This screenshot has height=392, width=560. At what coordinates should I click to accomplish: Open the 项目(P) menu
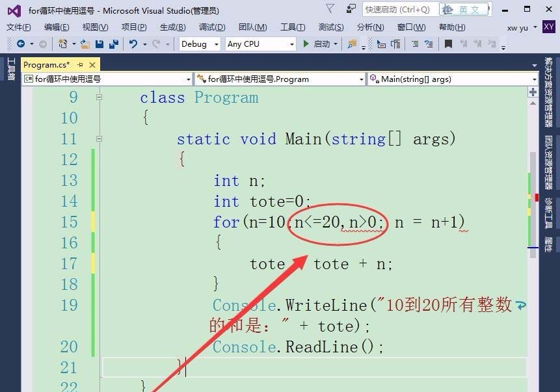134,27
